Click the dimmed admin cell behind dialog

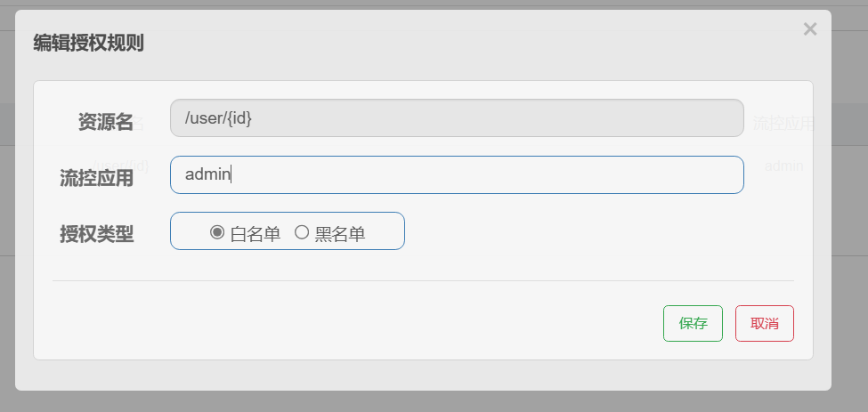click(x=784, y=166)
